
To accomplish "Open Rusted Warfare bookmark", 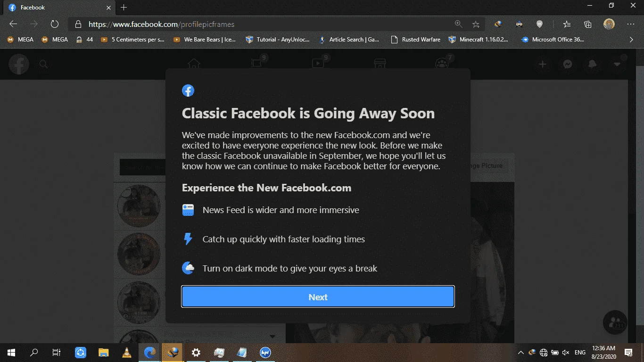I will point(416,40).
